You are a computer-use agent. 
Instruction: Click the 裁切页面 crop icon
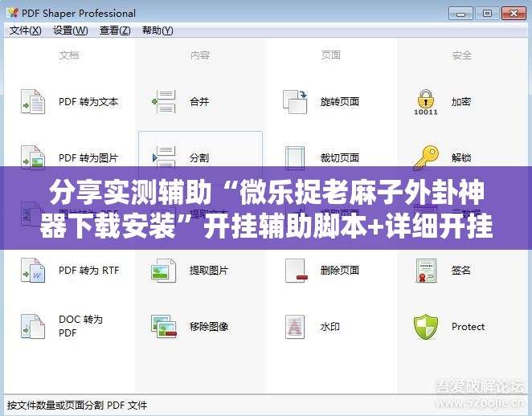click(x=294, y=157)
